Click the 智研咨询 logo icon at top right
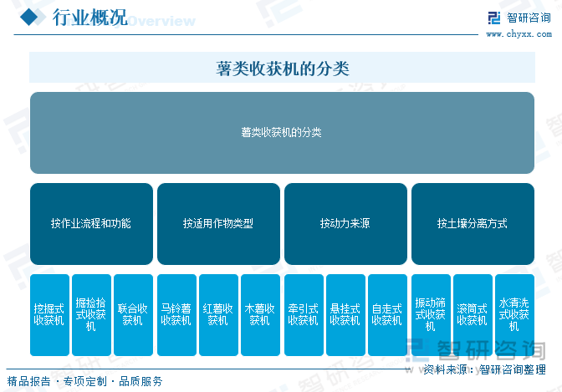The height and width of the screenshot is (392, 562). (x=494, y=18)
